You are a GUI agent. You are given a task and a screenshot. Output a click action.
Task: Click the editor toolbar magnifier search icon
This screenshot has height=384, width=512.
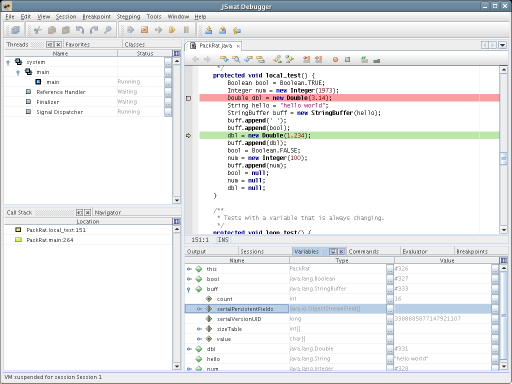tap(236, 59)
